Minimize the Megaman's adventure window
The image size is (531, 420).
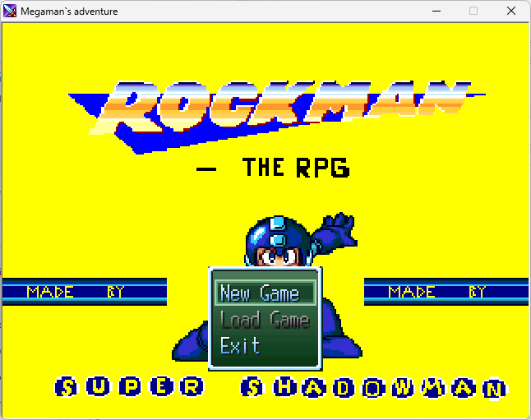coord(436,11)
